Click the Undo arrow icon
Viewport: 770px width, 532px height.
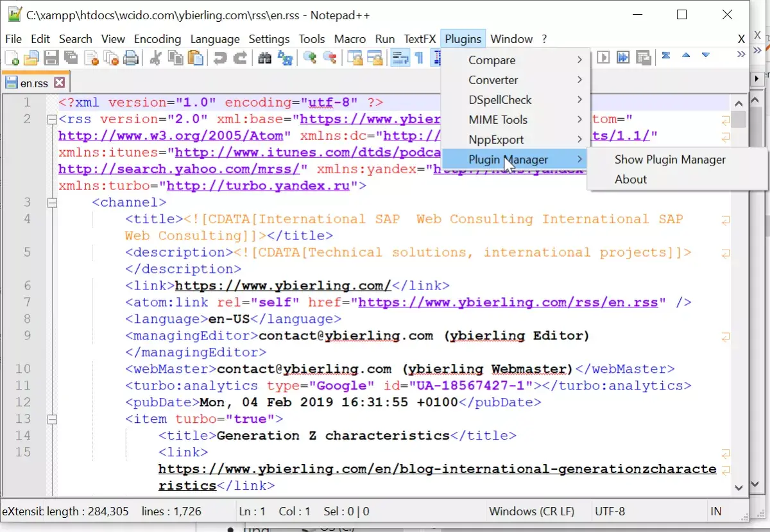pos(220,58)
